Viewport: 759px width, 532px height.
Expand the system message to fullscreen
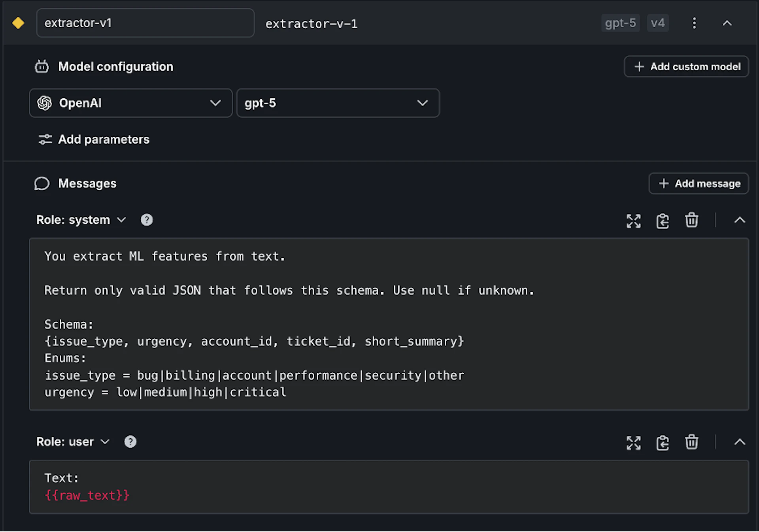(x=633, y=221)
